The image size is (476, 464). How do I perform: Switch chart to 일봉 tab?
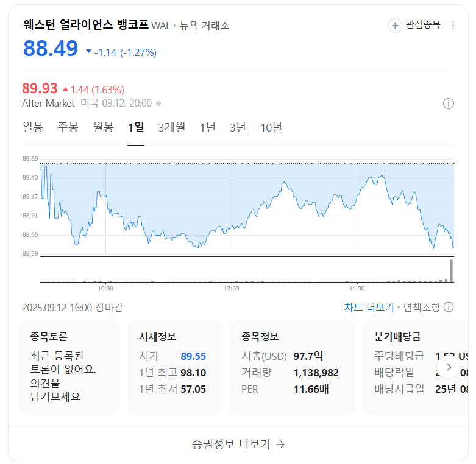[x=33, y=127]
